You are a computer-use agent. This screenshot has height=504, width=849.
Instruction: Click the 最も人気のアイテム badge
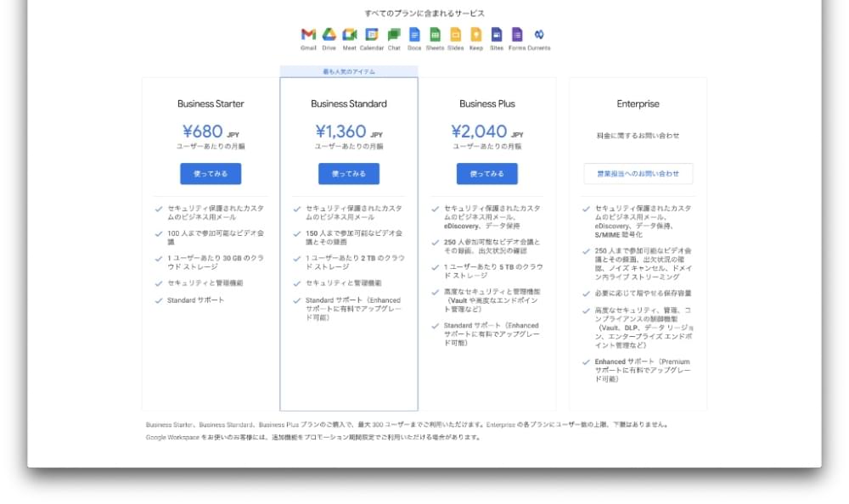tap(349, 72)
